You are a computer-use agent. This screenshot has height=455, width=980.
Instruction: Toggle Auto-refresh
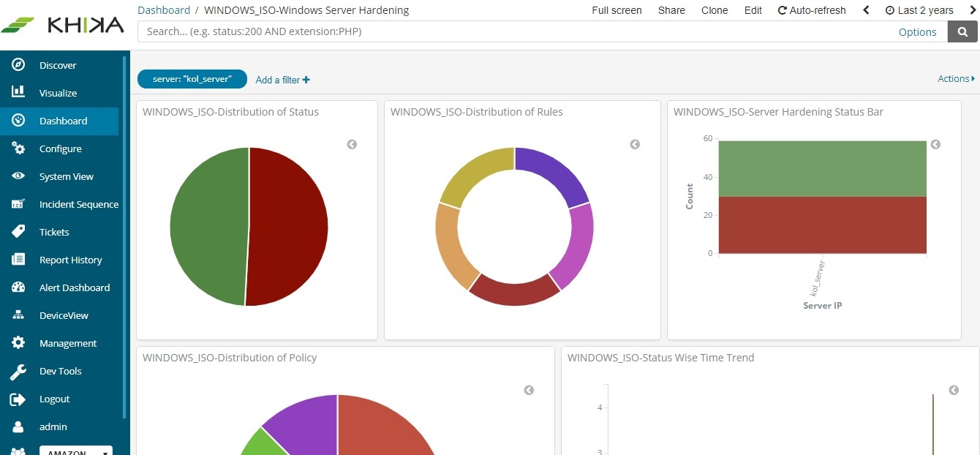(812, 10)
